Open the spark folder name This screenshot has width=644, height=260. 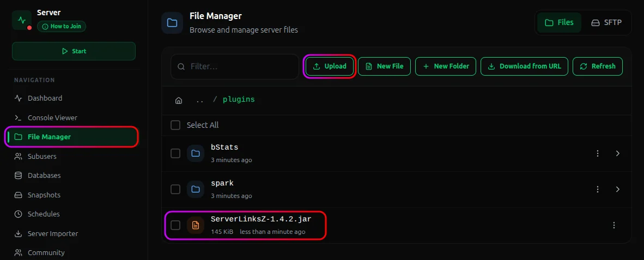[x=222, y=183]
